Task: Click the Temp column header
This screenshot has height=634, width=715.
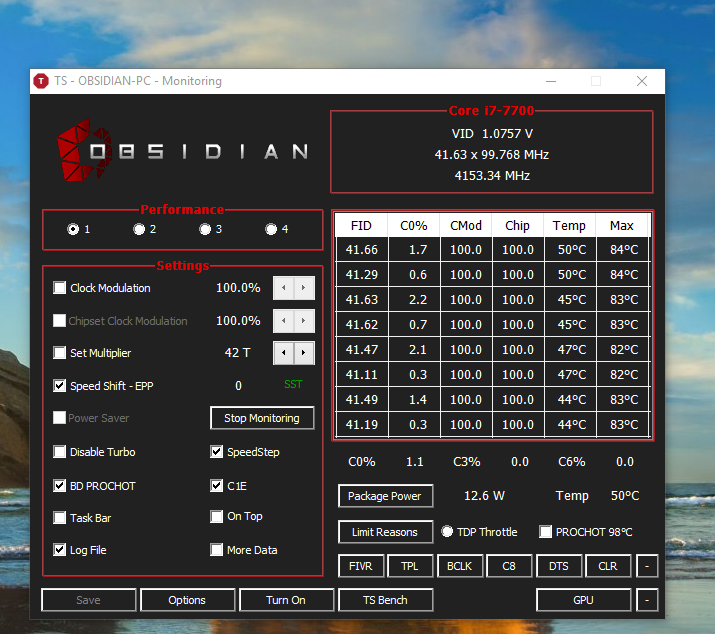Action: [570, 225]
